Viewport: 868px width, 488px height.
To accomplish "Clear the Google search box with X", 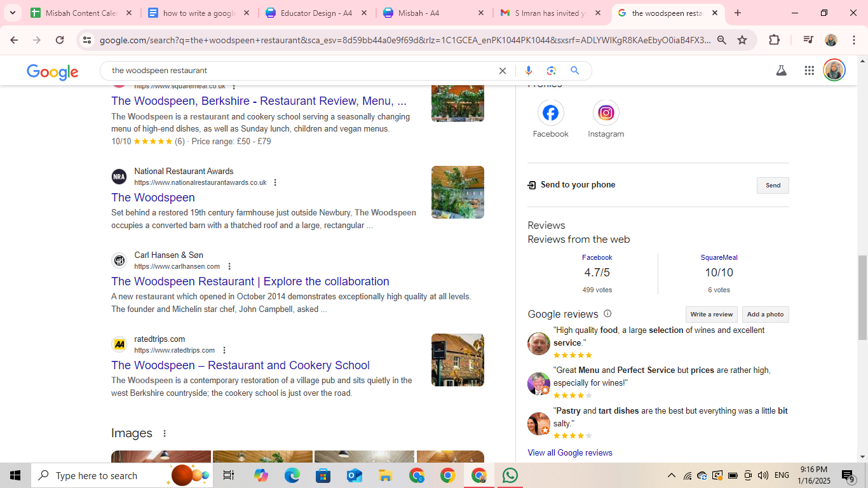I will 502,71.
